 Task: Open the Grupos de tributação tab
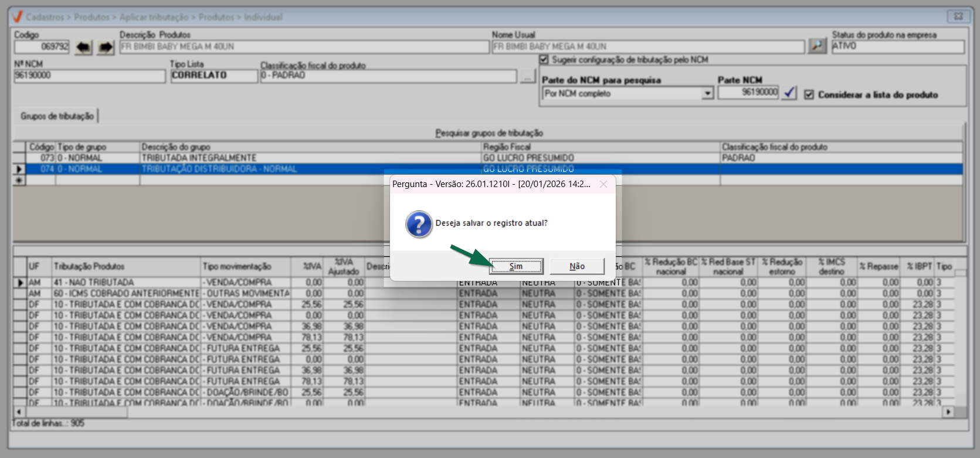click(x=57, y=116)
